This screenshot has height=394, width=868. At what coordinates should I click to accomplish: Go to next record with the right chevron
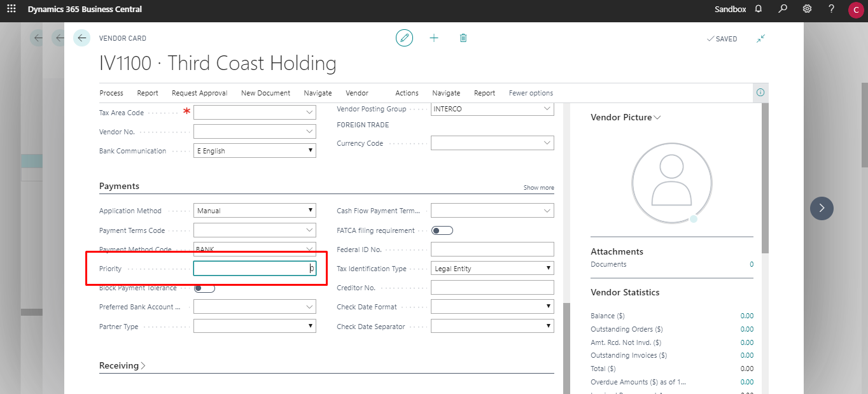click(x=822, y=208)
